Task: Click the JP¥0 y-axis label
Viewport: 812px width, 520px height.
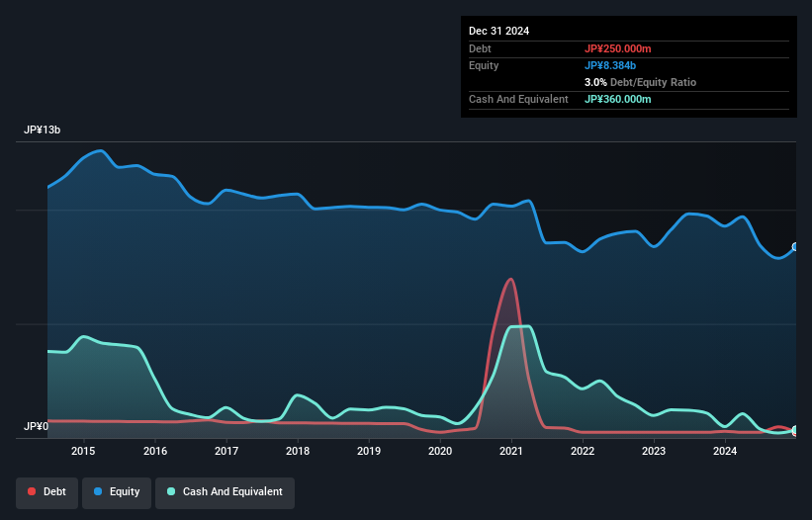Action: click(x=37, y=426)
